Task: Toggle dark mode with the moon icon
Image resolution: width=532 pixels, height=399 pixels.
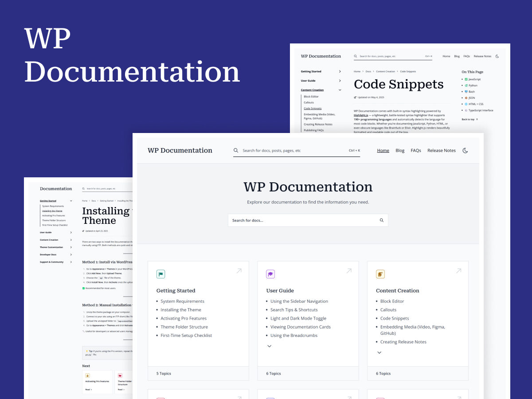Action: (465, 150)
